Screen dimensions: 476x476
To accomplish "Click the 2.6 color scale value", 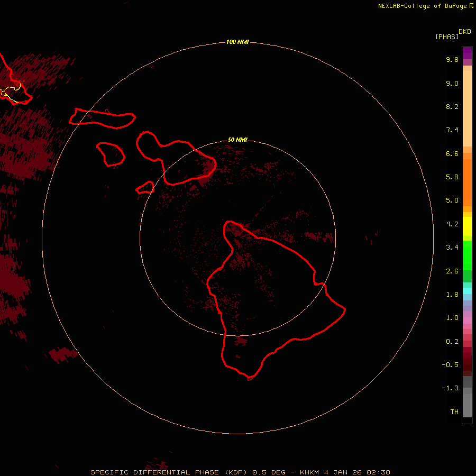I will pyautogui.click(x=452, y=271).
